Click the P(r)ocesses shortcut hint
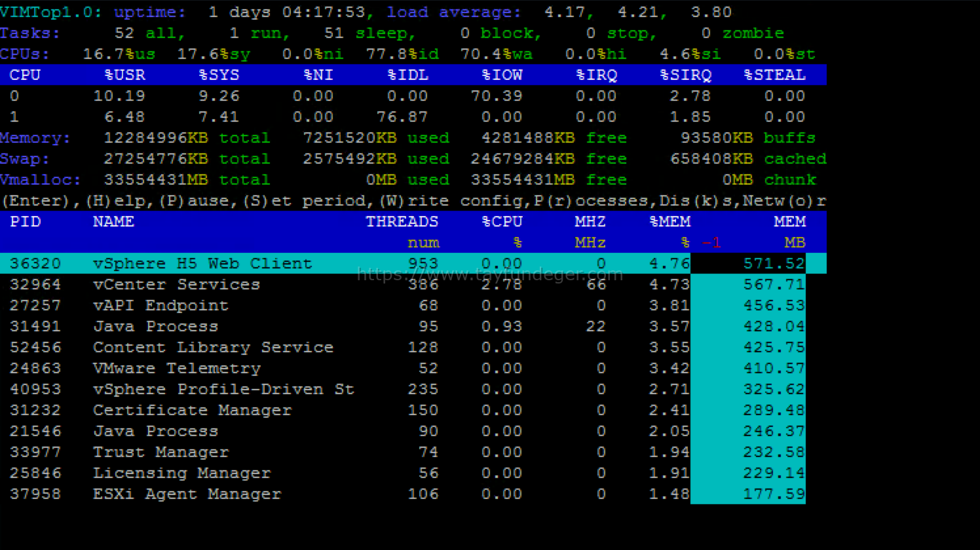 click(591, 201)
